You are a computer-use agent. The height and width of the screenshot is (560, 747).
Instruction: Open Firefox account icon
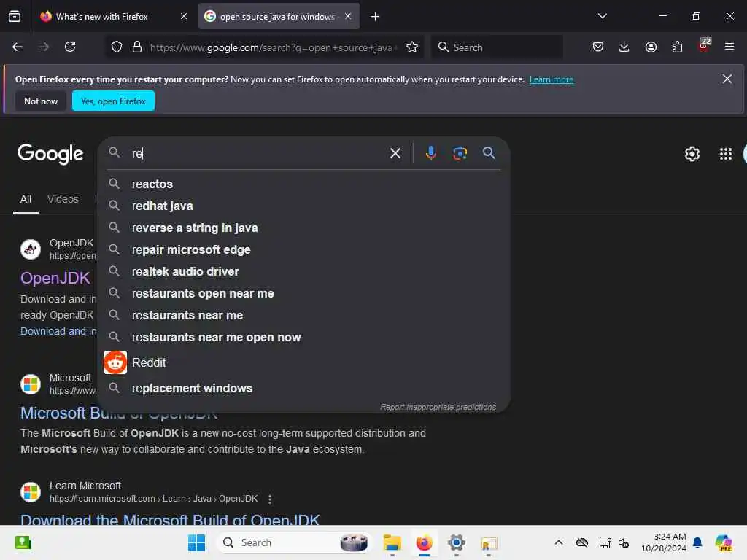(x=651, y=47)
